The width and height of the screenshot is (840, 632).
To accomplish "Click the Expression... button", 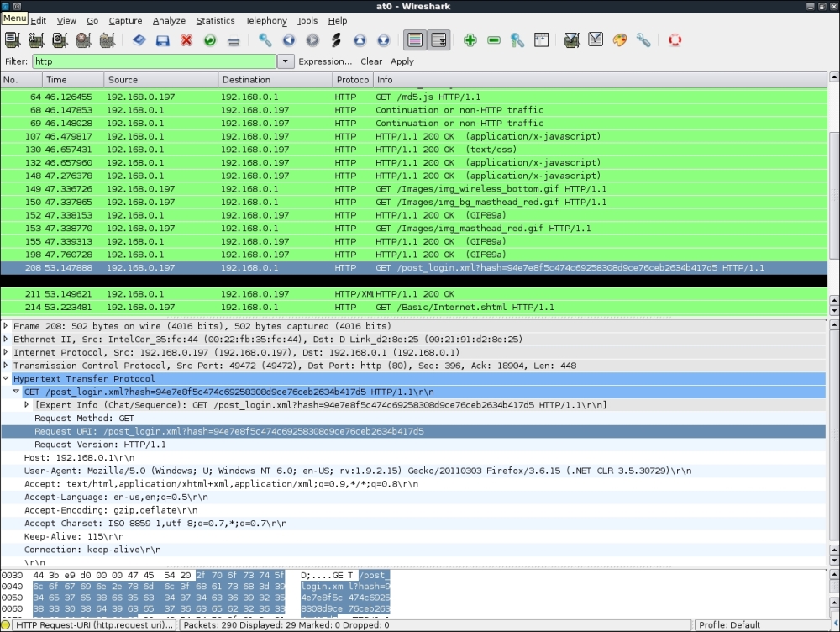I will (325, 61).
